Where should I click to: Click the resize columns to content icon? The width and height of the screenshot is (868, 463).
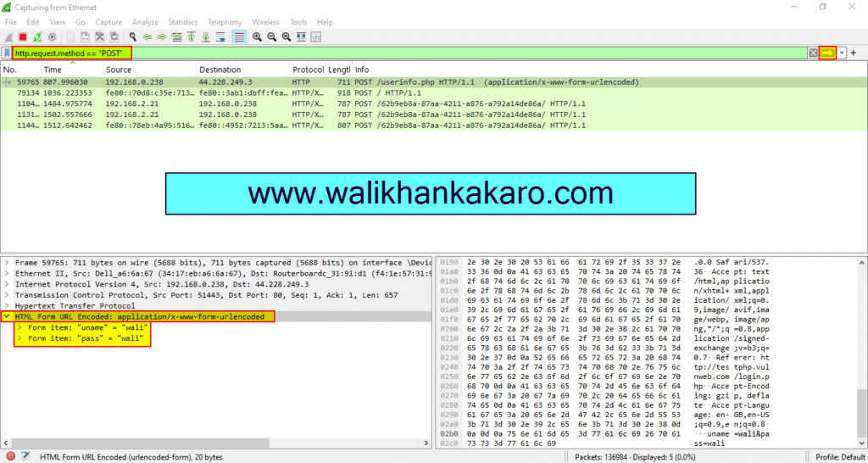tap(301, 37)
